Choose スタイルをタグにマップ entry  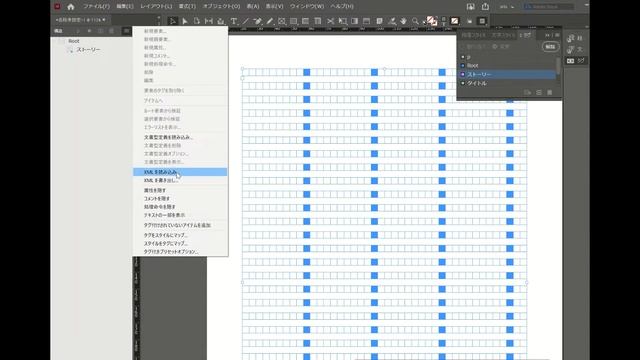click(x=180, y=243)
